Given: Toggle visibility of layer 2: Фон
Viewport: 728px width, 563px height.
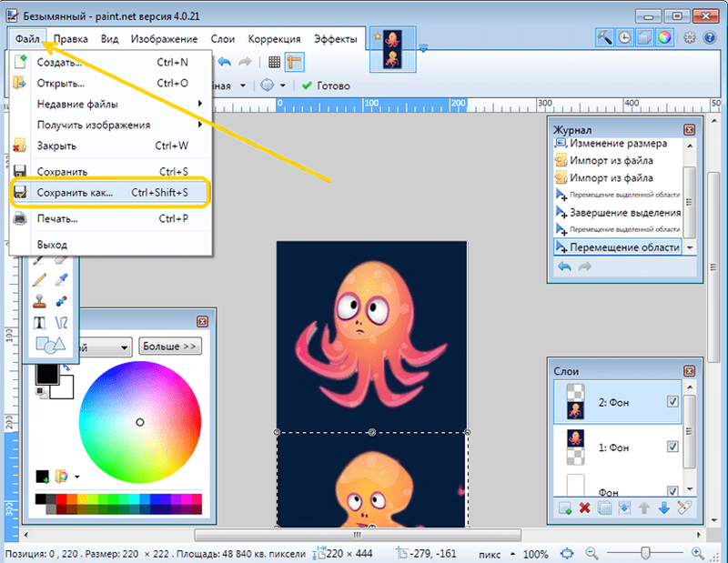Looking at the screenshot, I should tap(672, 401).
